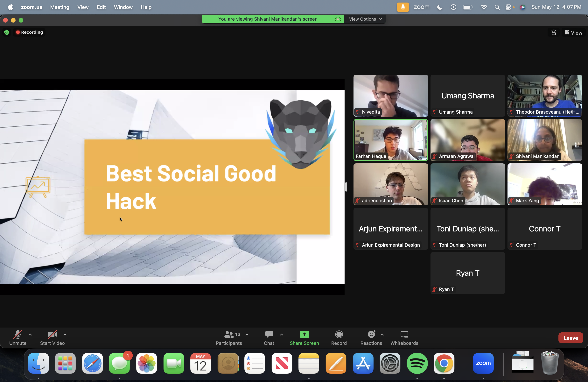Click the Record button icon
Image resolution: width=588 pixels, height=382 pixels.
click(x=339, y=334)
